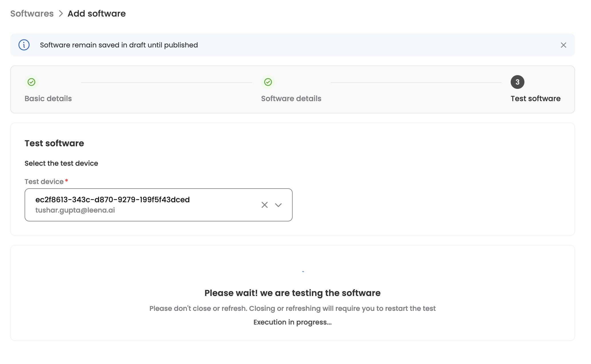Select the Test software step label
591x364 pixels.
[x=535, y=99]
